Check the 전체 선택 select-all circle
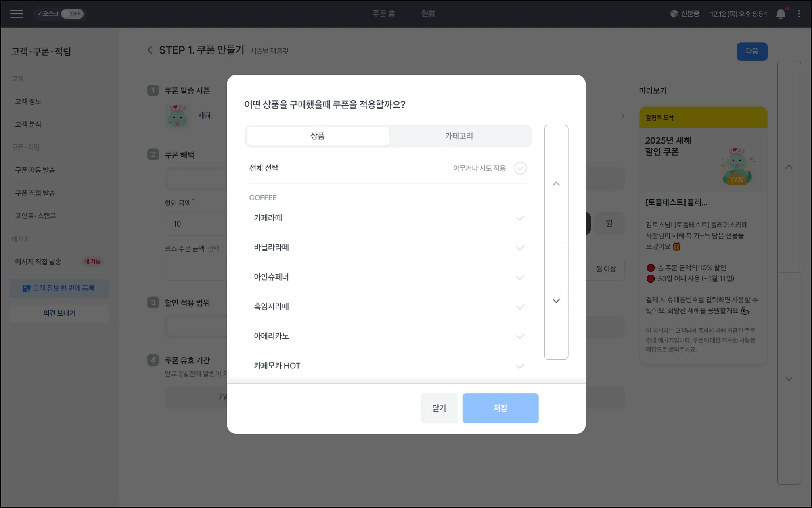Image resolution: width=812 pixels, height=508 pixels. [520, 168]
